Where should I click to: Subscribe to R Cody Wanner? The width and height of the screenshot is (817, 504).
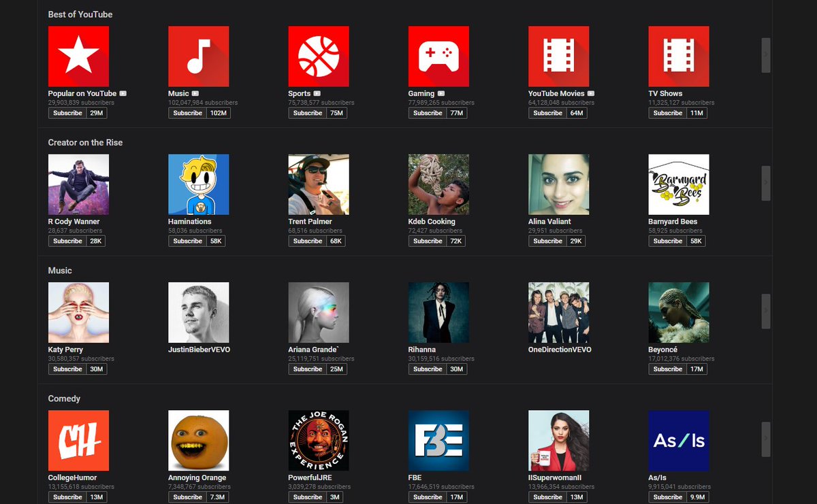pos(67,241)
